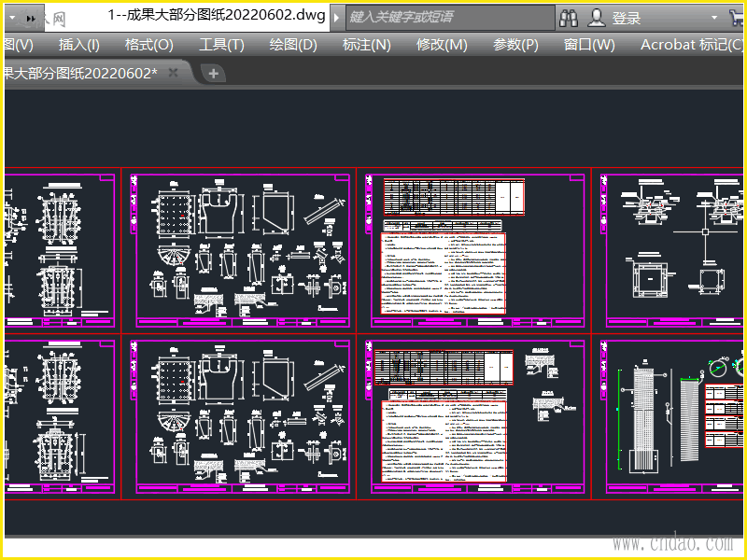Expand the arrow left of search box
The height and width of the screenshot is (560, 747).
pyautogui.click(x=336, y=18)
